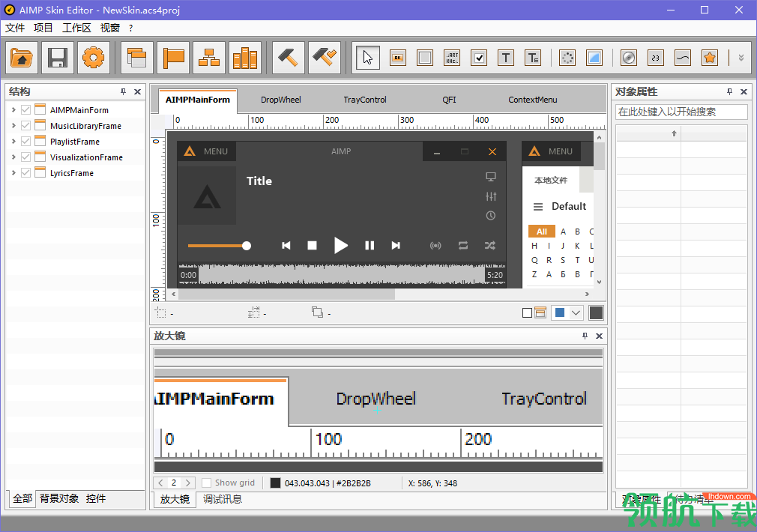Click the orange books library icon
The height and width of the screenshot is (532, 757).
coord(245,58)
